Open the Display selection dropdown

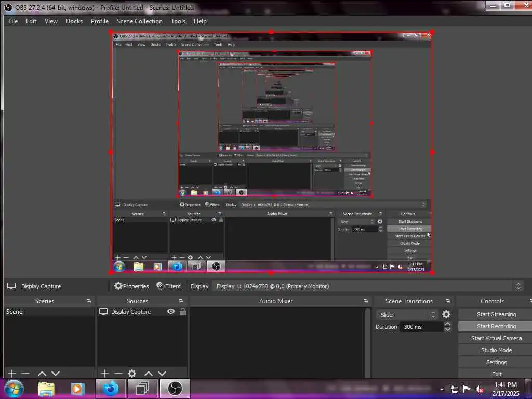tap(368, 286)
